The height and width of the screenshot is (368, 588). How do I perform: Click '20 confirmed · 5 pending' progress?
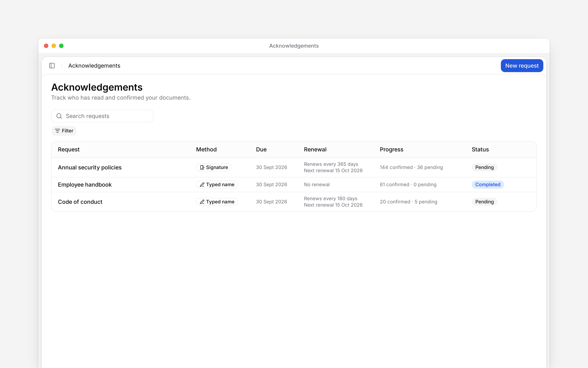tap(408, 202)
